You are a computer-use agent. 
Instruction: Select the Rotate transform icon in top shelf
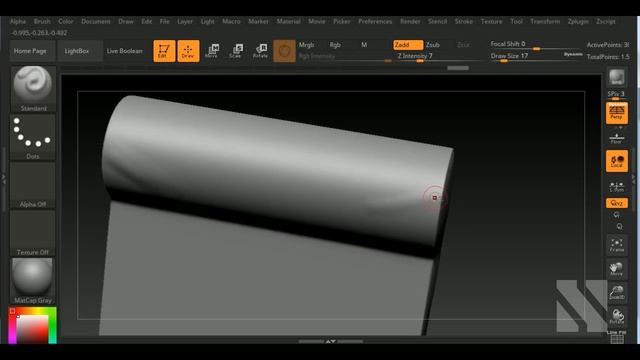(260, 51)
